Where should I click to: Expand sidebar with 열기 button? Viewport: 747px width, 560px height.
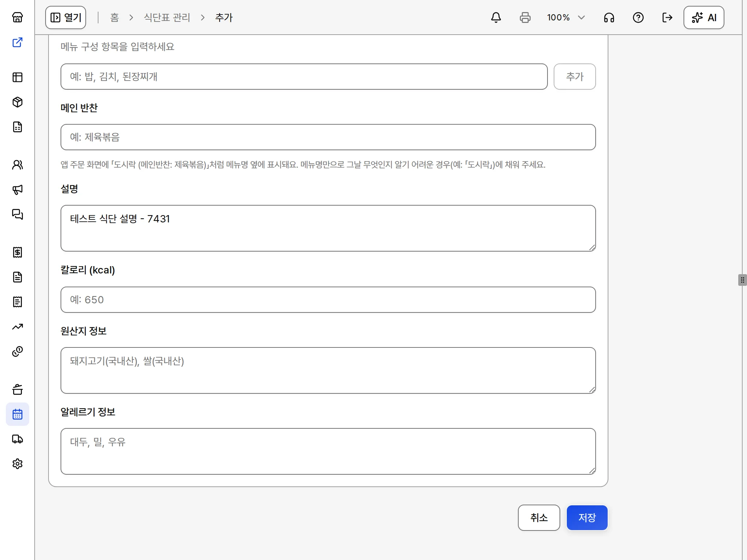click(x=66, y=17)
